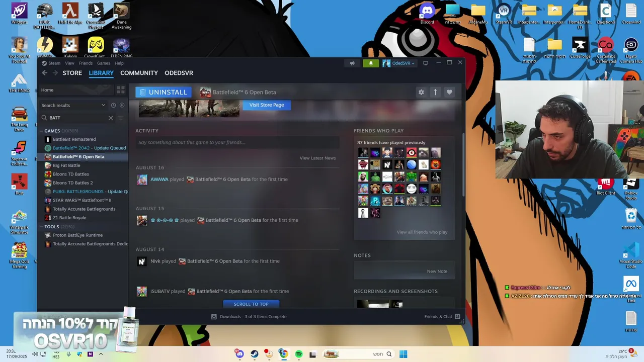Open the Games menu
This screenshot has width=644, height=362.
104,63
